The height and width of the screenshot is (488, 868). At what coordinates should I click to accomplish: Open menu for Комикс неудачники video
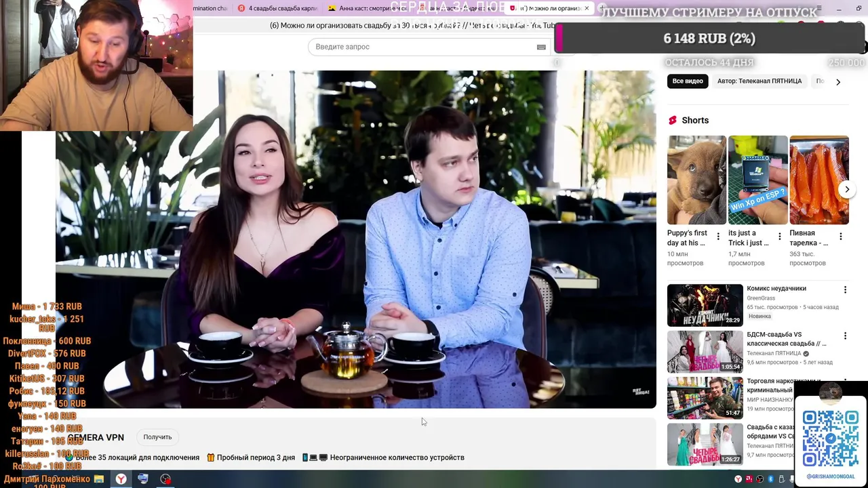click(845, 290)
